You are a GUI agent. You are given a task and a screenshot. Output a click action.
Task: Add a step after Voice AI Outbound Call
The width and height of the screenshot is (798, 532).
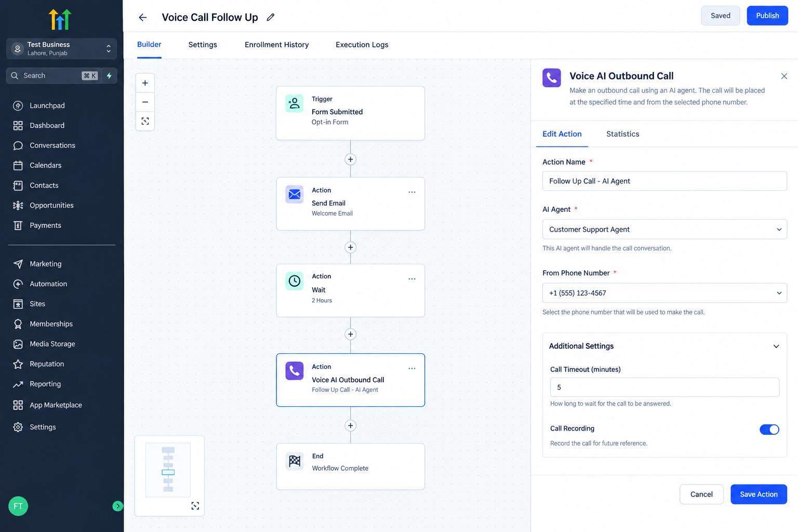click(x=351, y=425)
